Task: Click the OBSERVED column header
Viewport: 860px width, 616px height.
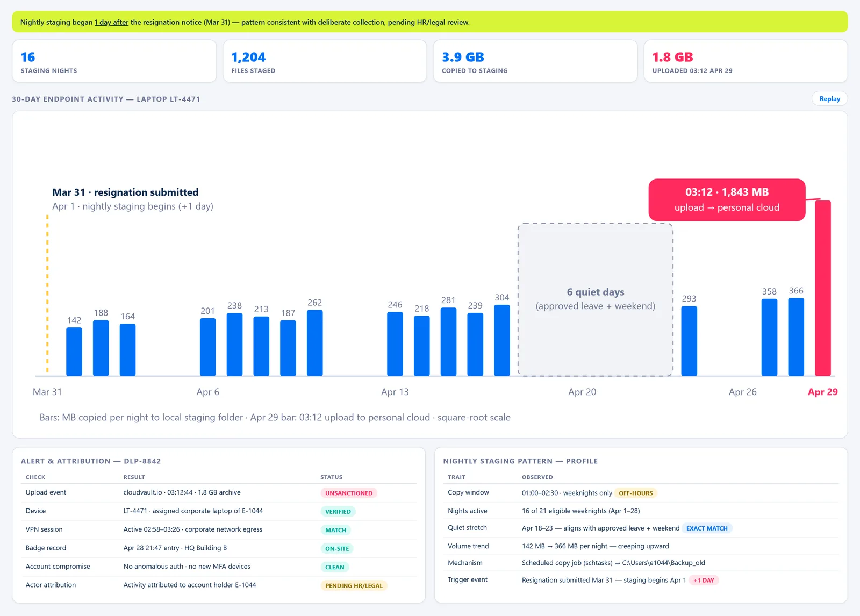Action: 537,477
